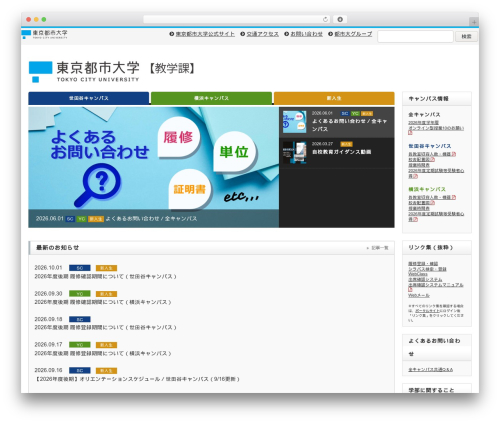The image size is (500, 423).
Task: Open 出席確認システムマニュアル link
Action: click(436, 285)
